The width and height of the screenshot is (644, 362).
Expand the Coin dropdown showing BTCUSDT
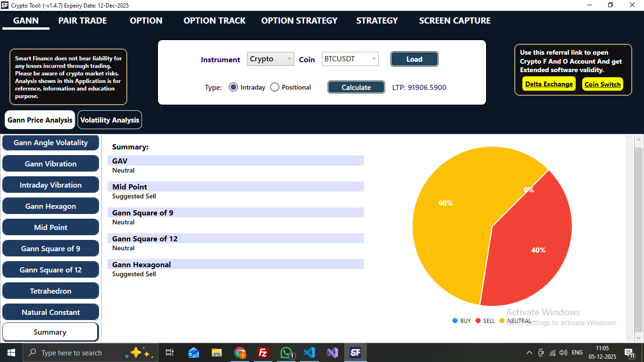[x=350, y=59]
